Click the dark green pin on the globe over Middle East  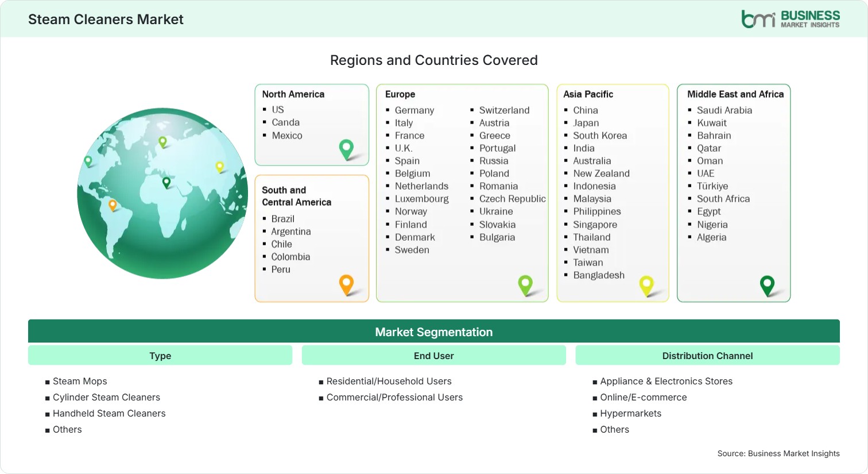click(166, 183)
